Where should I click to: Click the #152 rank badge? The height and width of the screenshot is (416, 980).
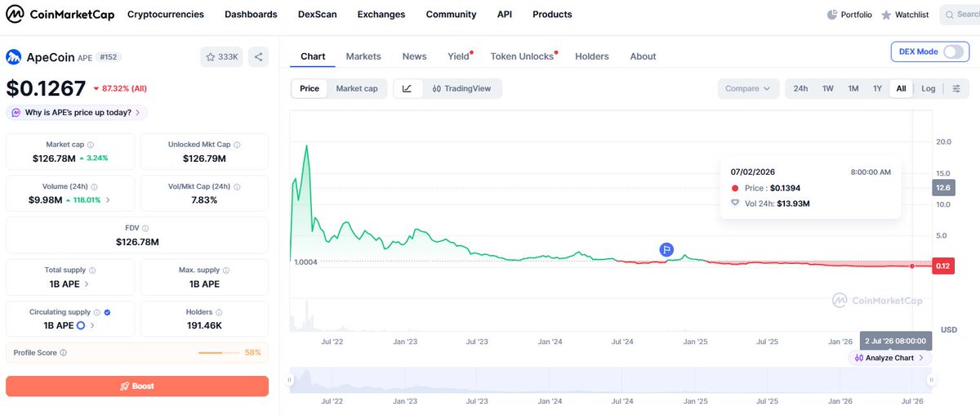point(107,58)
